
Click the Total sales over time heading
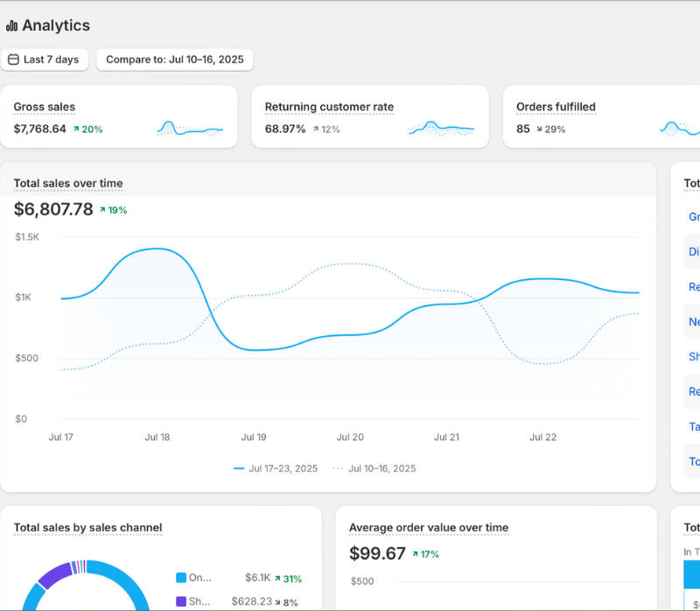68,183
